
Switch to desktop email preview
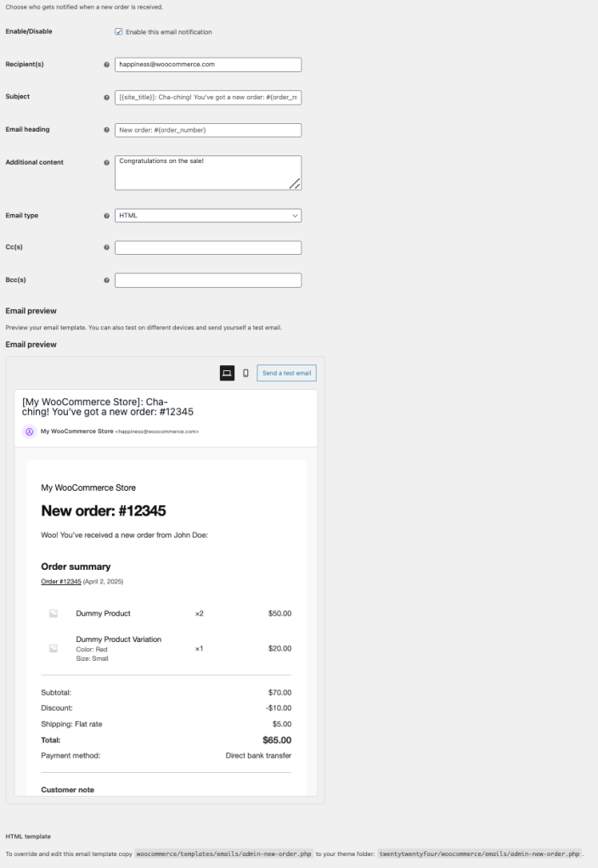point(227,373)
